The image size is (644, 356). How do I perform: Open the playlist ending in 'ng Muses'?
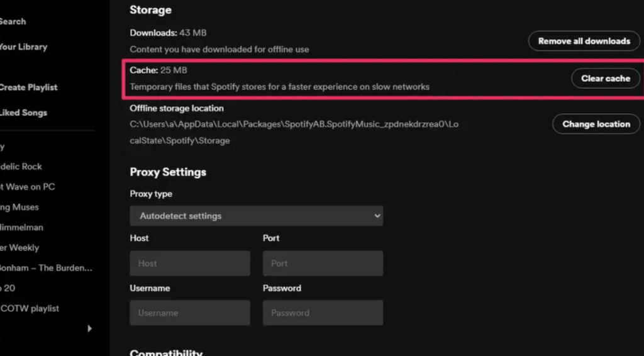(19, 207)
